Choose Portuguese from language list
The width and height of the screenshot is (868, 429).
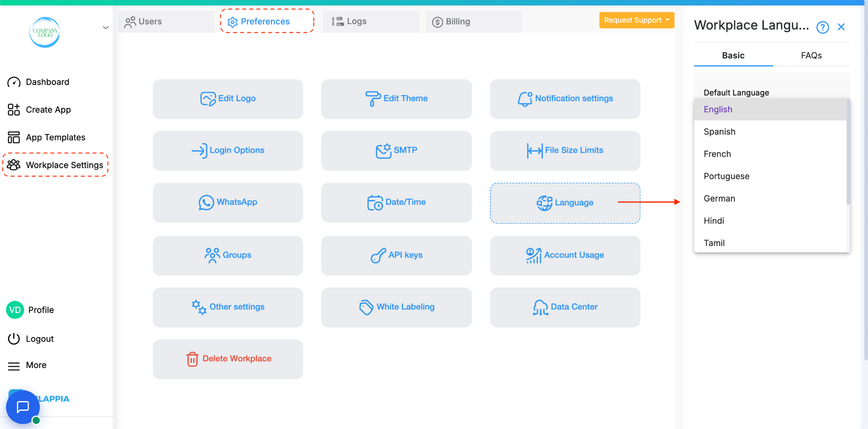tap(770, 176)
